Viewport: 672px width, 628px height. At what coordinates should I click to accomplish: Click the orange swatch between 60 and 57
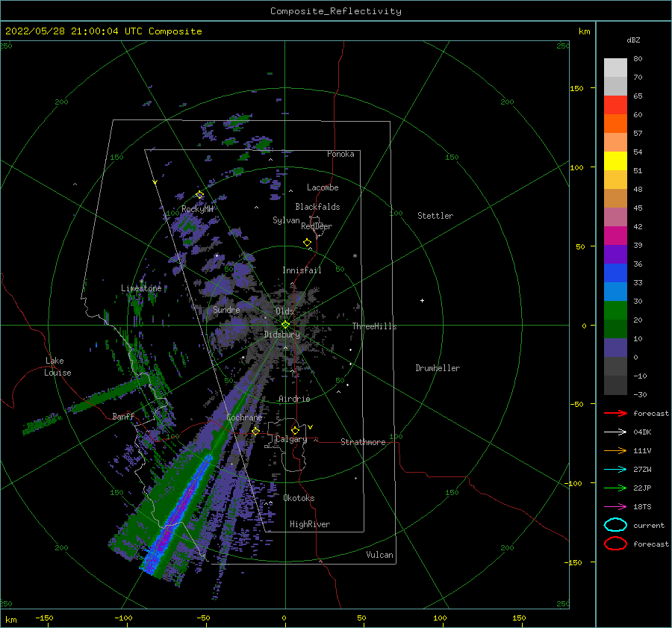tap(615, 124)
